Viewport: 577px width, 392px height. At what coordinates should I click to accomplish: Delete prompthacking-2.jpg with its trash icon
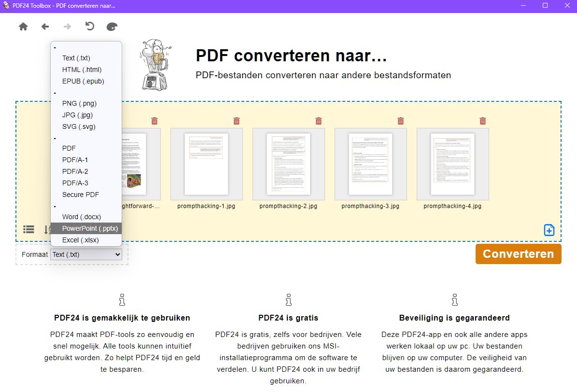tap(319, 121)
